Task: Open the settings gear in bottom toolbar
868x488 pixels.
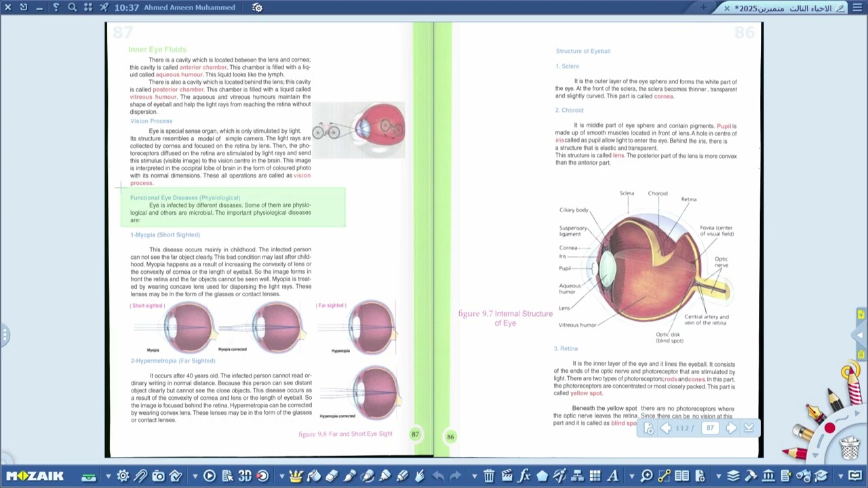Action: pyautogui.click(x=123, y=476)
